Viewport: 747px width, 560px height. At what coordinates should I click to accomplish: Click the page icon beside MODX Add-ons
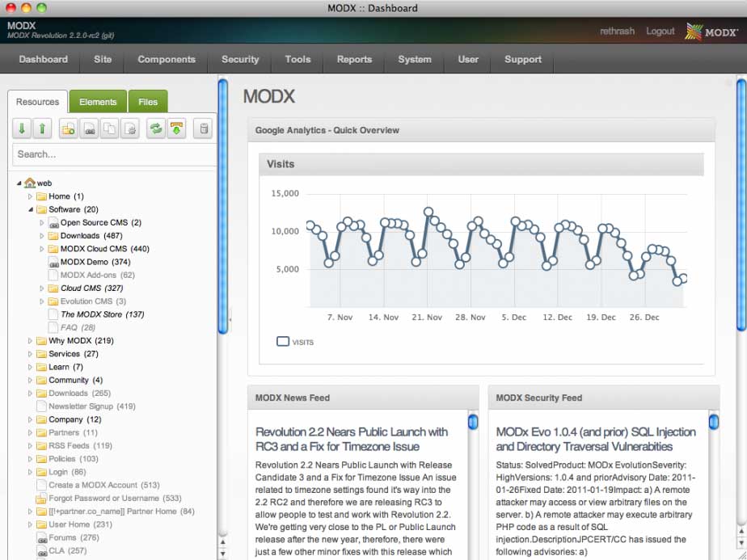tap(54, 276)
